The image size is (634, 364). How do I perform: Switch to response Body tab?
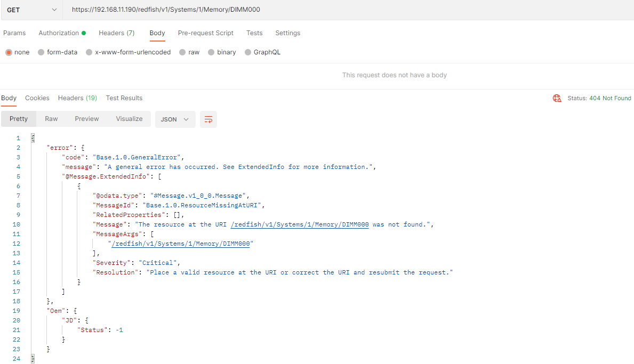tap(9, 98)
